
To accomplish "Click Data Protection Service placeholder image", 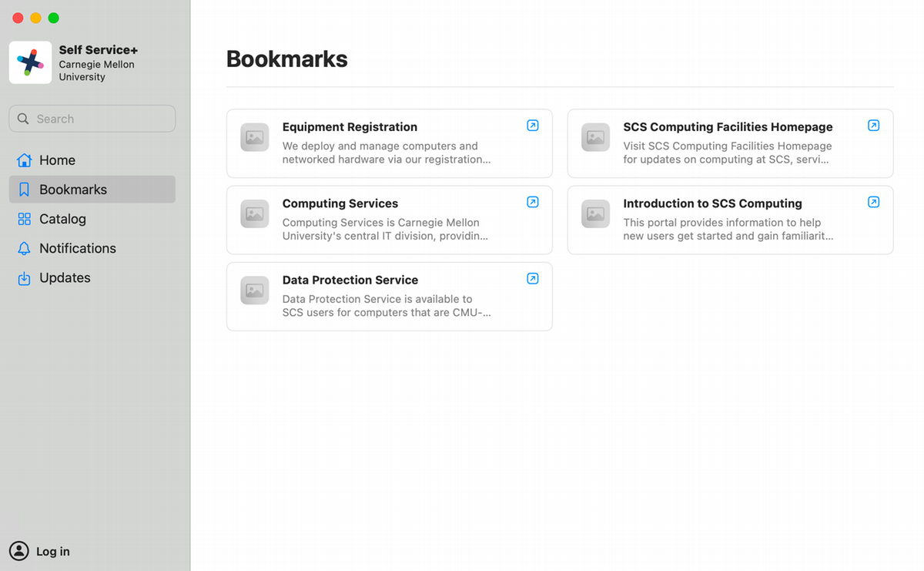I will 255,290.
